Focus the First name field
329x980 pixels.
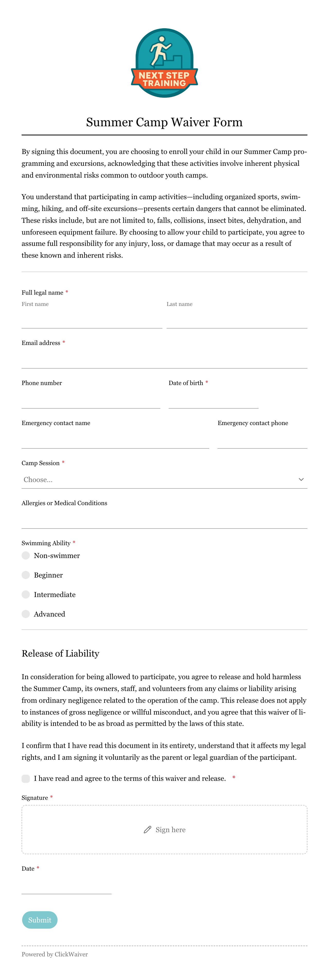92,320
